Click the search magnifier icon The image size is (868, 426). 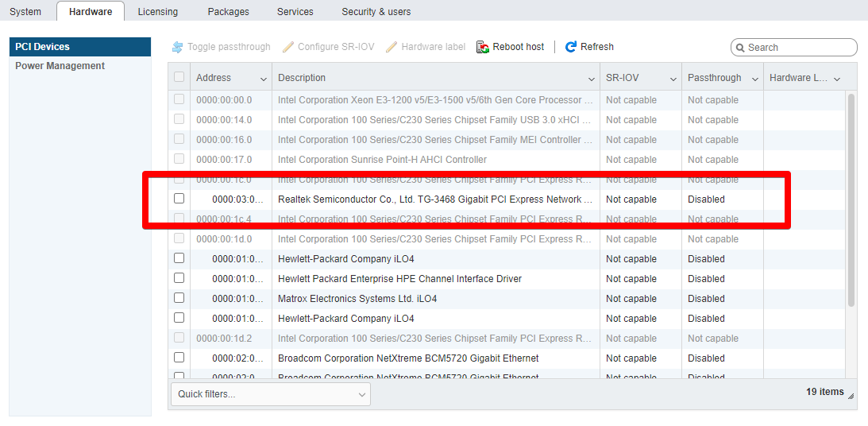(740, 48)
